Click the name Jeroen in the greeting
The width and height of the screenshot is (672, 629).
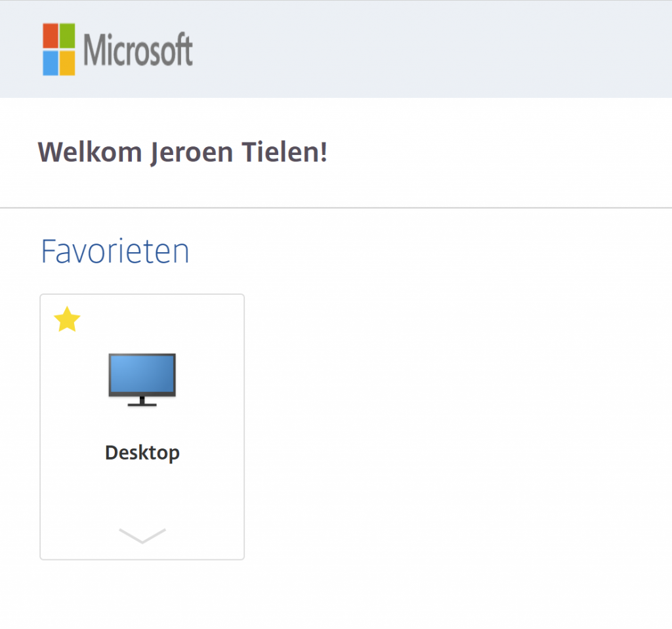tap(192, 152)
